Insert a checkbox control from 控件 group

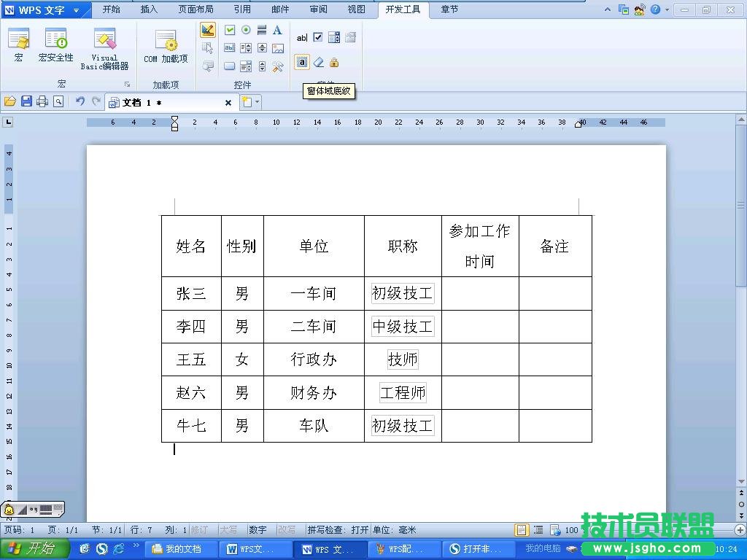pos(229,29)
